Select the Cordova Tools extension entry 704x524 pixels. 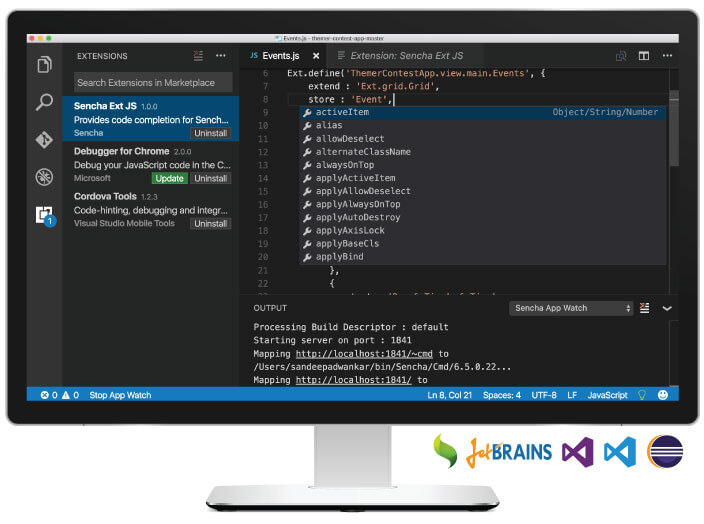[x=150, y=209]
